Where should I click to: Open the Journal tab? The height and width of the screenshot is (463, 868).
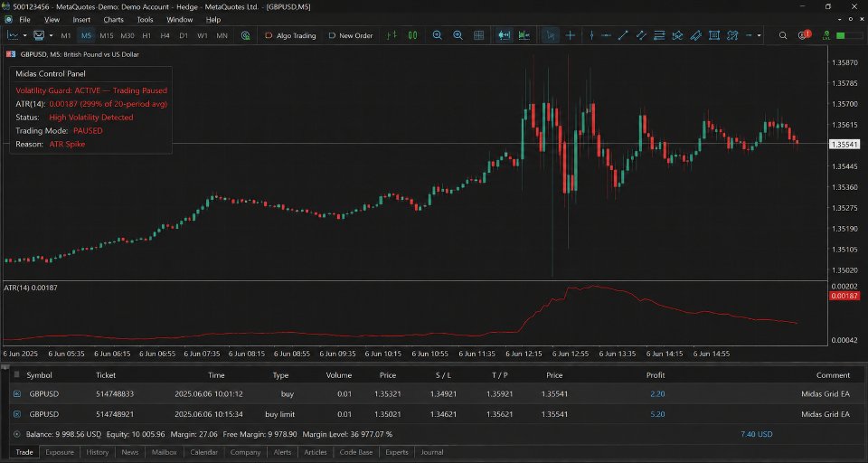432,452
